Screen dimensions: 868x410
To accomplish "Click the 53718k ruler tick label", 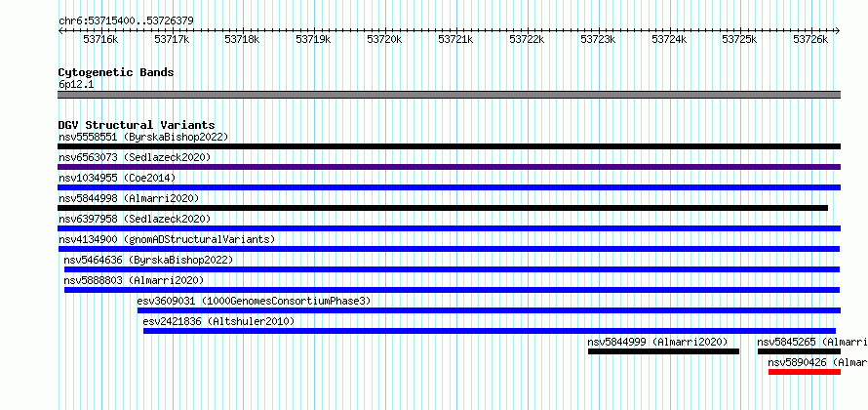I will click(x=243, y=39).
